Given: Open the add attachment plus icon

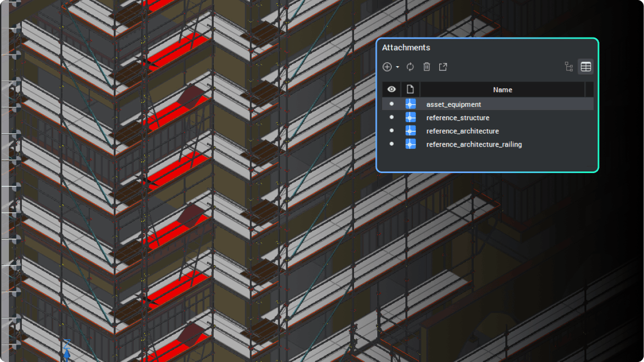Looking at the screenshot, I should 386,67.
